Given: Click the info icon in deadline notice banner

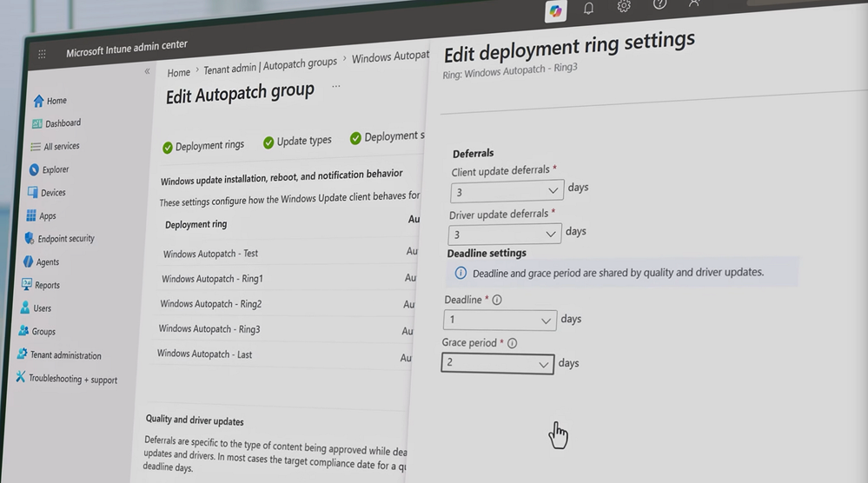Looking at the screenshot, I should pyautogui.click(x=461, y=273).
